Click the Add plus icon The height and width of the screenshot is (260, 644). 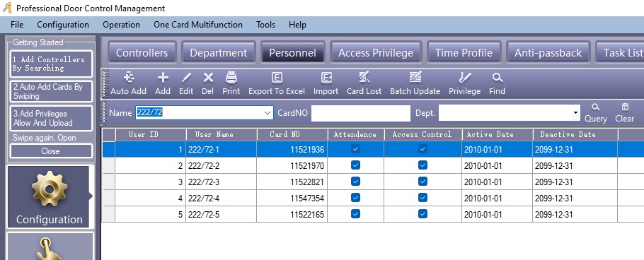163,78
